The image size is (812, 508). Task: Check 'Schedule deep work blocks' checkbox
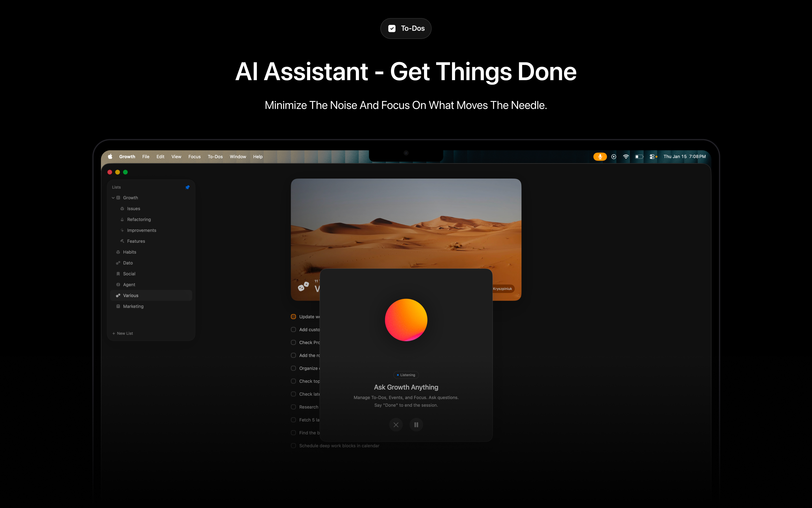(x=293, y=446)
